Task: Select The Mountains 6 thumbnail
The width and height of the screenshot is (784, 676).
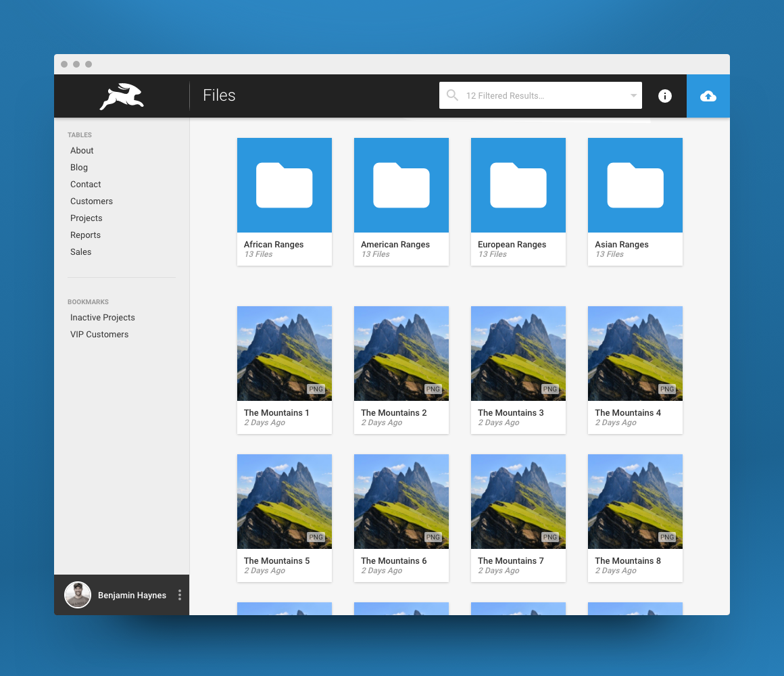Action: (x=401, y=502)
